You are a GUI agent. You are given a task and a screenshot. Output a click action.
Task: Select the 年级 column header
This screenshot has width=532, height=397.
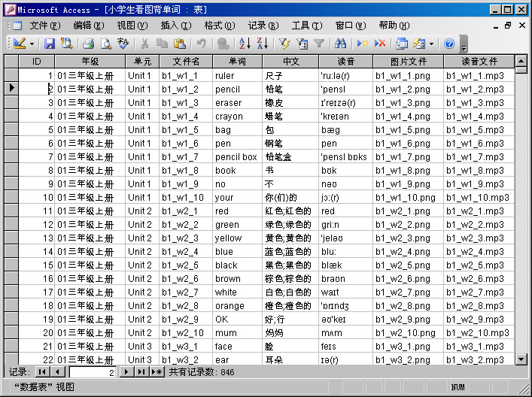pyautogui.click(x=90, y=62)
